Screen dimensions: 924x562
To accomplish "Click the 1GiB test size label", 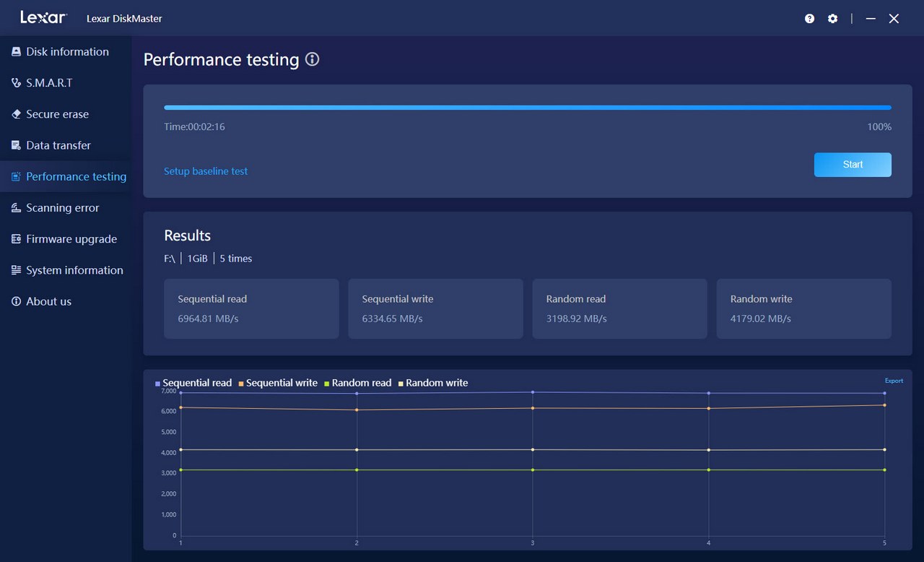I will click(197, 258).
